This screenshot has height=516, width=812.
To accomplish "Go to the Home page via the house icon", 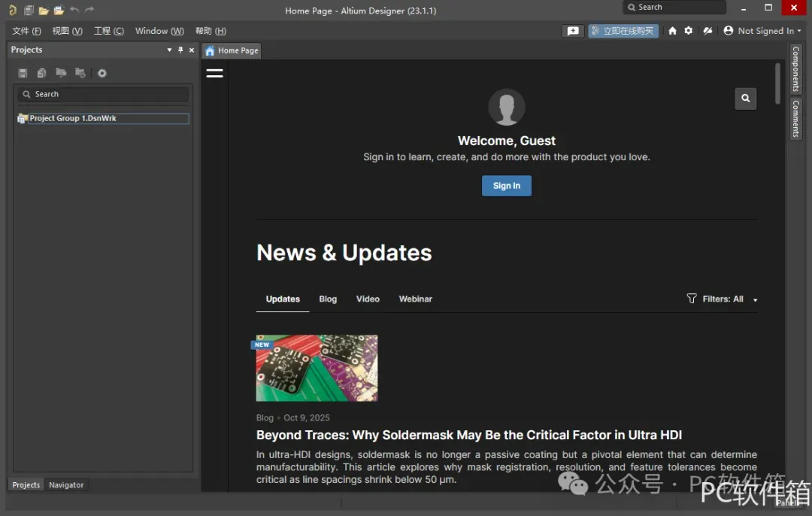I will 672,31.
